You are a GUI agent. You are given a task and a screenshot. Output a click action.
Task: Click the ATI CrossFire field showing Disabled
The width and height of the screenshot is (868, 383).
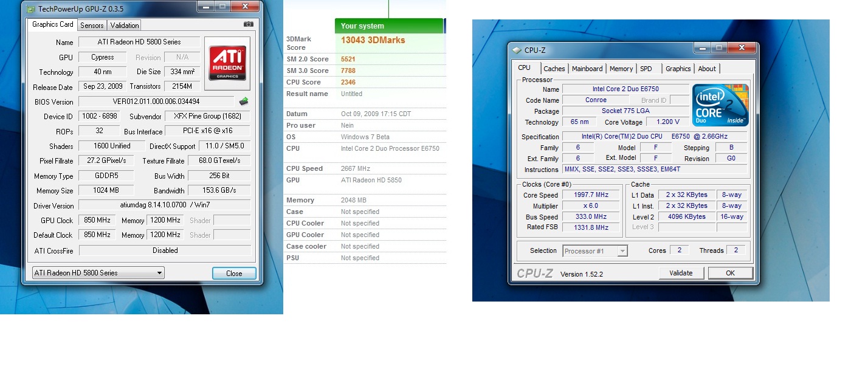(165, 250)
